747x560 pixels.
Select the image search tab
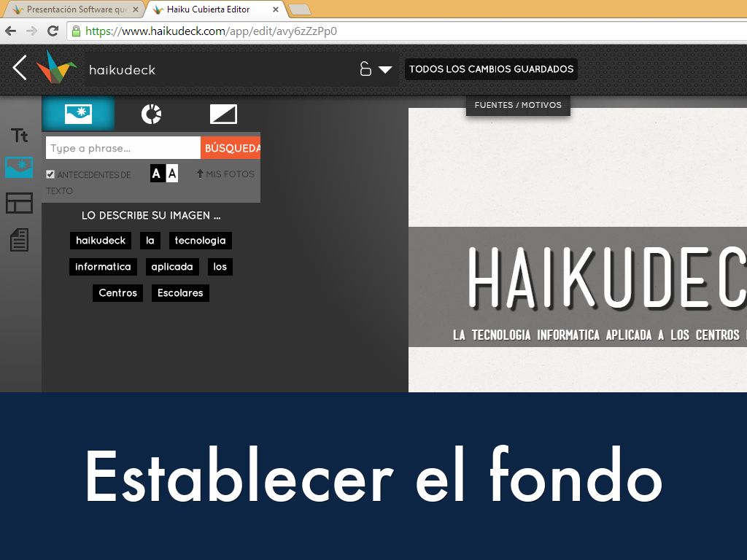click(78, 114)
